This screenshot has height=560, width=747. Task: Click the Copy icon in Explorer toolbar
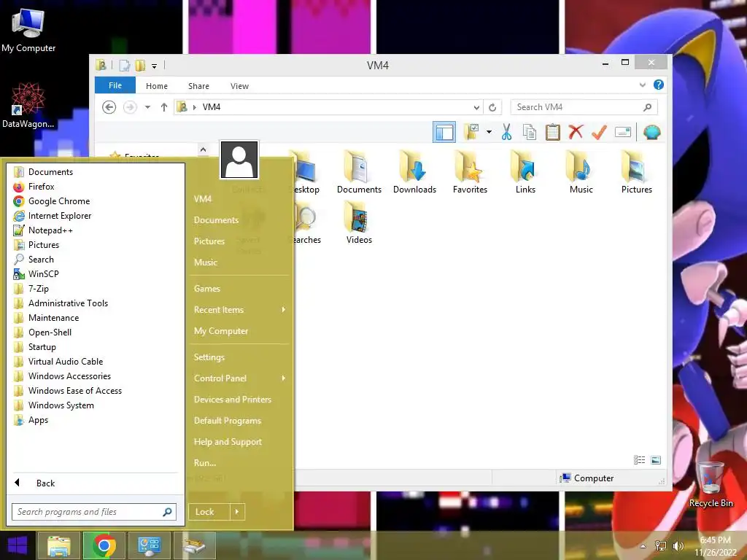click(530, 132)
